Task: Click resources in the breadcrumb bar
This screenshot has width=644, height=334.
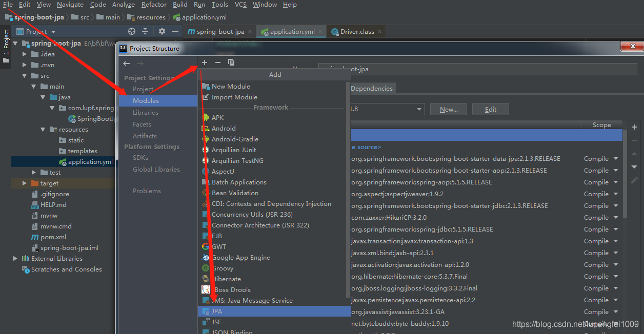Action: 147,17
